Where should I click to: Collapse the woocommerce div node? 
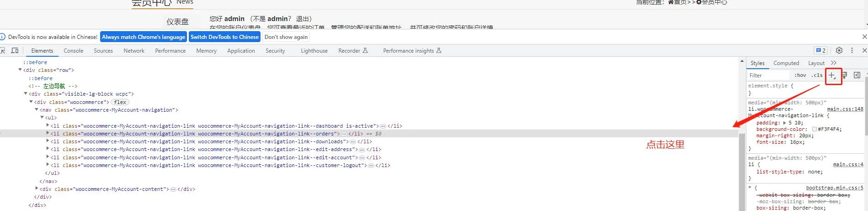point(31,102)
